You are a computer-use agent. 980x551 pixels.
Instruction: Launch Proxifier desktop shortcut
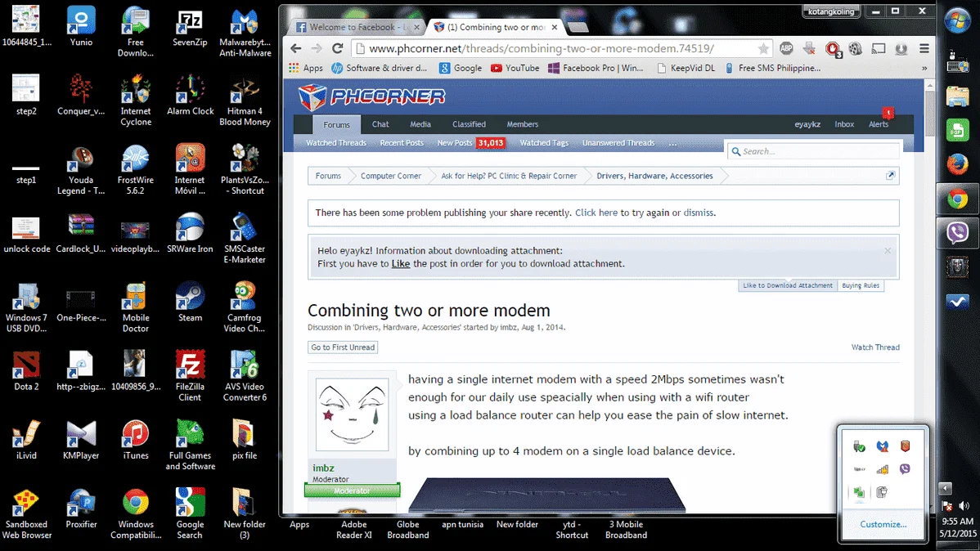coord(81,508)
